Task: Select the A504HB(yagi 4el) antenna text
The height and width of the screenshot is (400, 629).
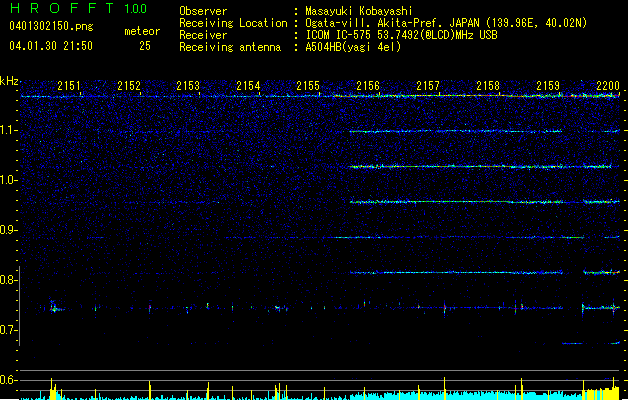Action: coord(353,47)
